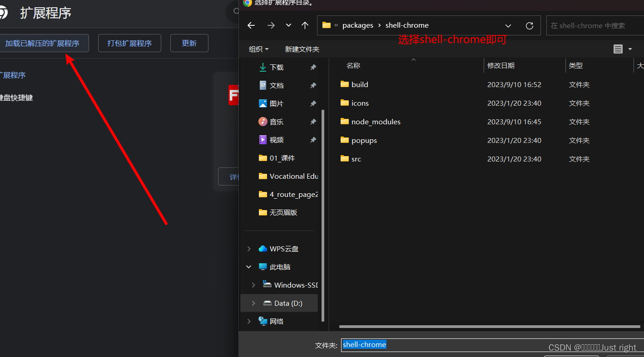Select the node_modules folder
Screen dimensions: 644x357
[x=371, y=122]
